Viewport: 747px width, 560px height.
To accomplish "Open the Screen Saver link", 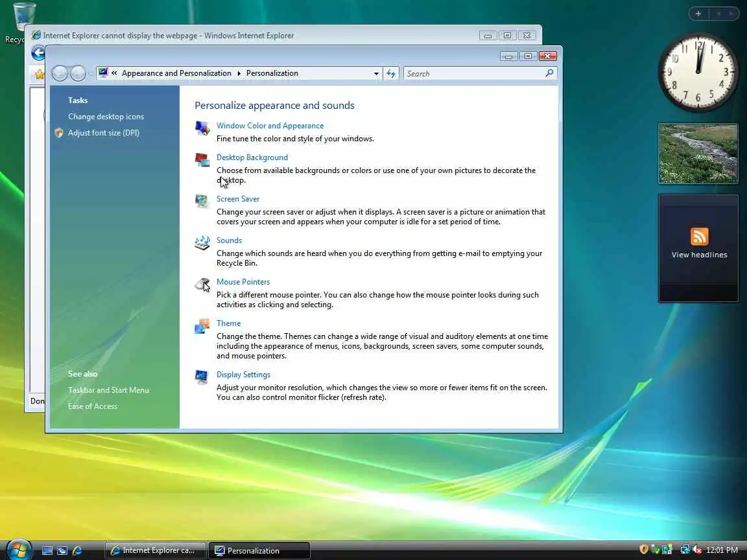I will [x=238, y=199].
